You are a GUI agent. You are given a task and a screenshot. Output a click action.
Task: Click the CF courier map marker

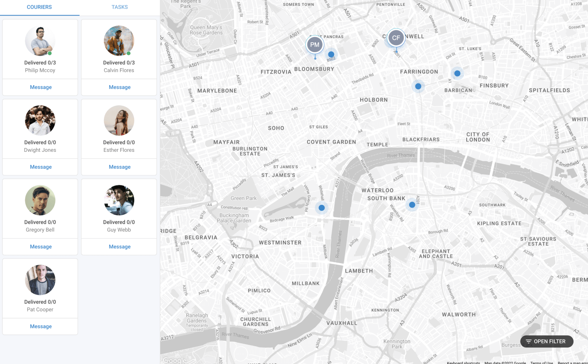[x=396, y=38]
